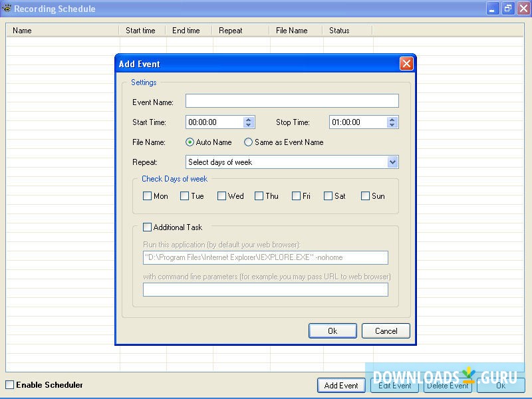The image size is (532, 399).
Task: Close the Add Event dialog
Action: click(406, 64)
